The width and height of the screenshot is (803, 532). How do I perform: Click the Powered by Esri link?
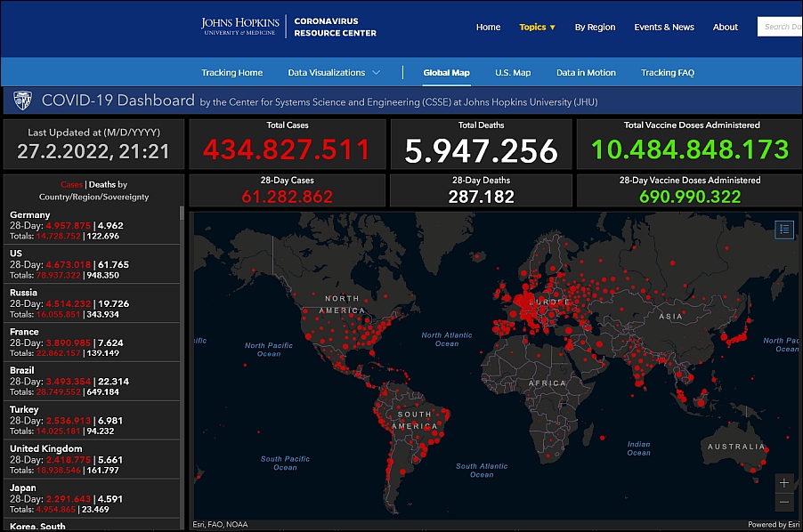click(774, 524)
